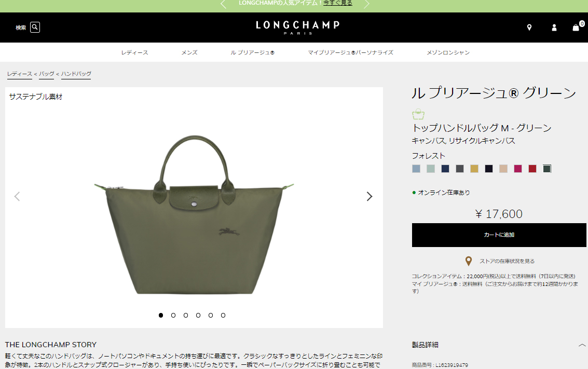Choose the red color swatch
588x369 pixels.
[532, 169]
